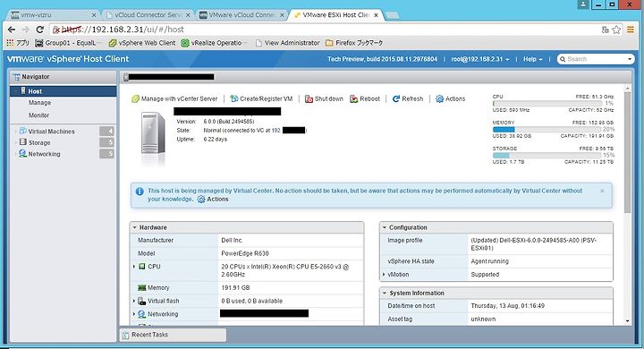Click the Memory chip icon in Hardware
This screenshot has width=644, height=349.
coord(141,288)
